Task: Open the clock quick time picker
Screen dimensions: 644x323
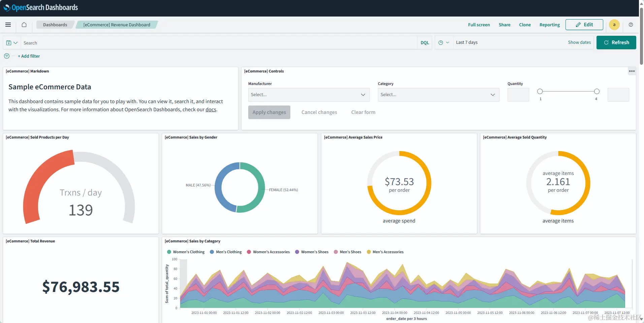Action: click(444, 42)
